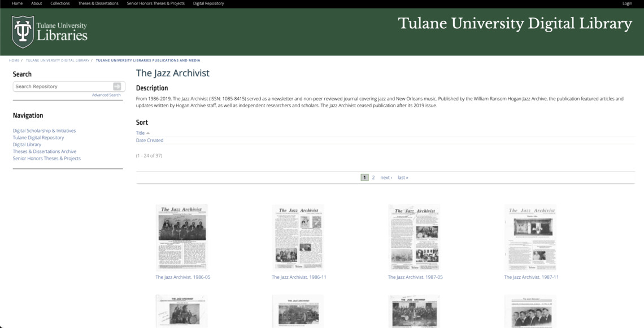Open the Jazz Archivist 1987-05 cover thumbnail
Screen dimensions: 644x328
pyautogui.click(x=414, y=238)
